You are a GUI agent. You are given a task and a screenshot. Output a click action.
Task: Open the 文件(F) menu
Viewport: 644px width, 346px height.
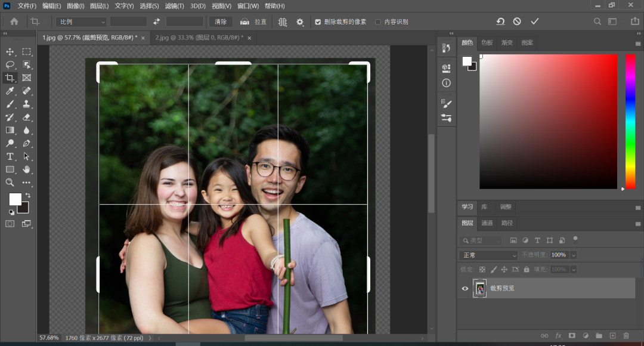pyautogui.click(x=27, y=6)
